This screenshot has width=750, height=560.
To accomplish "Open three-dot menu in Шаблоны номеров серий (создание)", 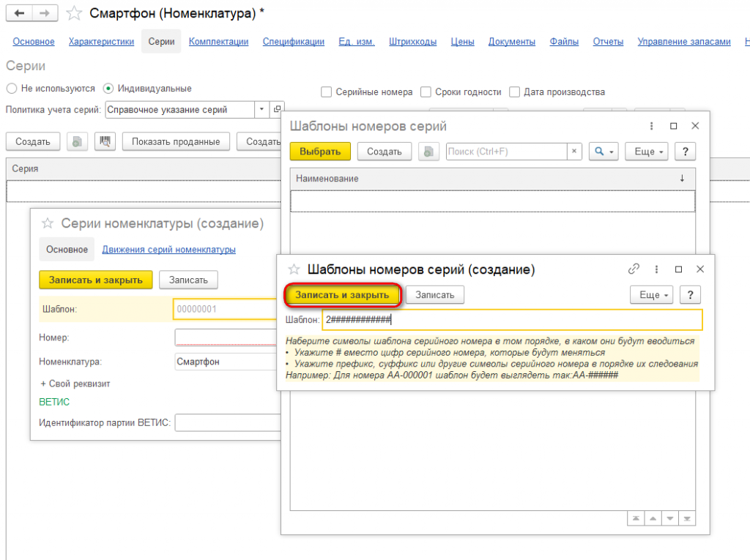I will point(656,269).
